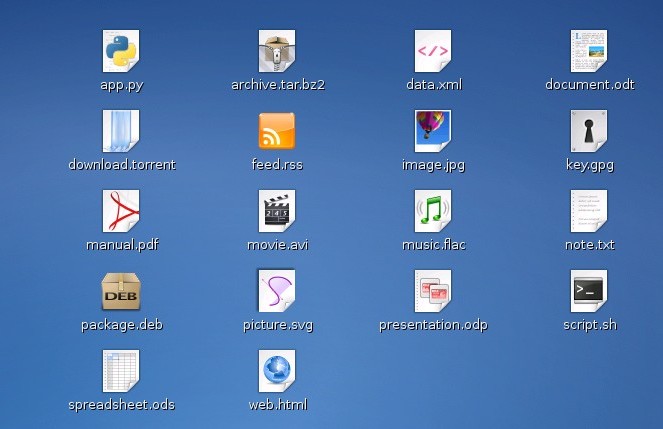Click the archive.tar.bz2 compressed file icon
Viewport: 663px width, 429px height.
[x=277, y=50]
